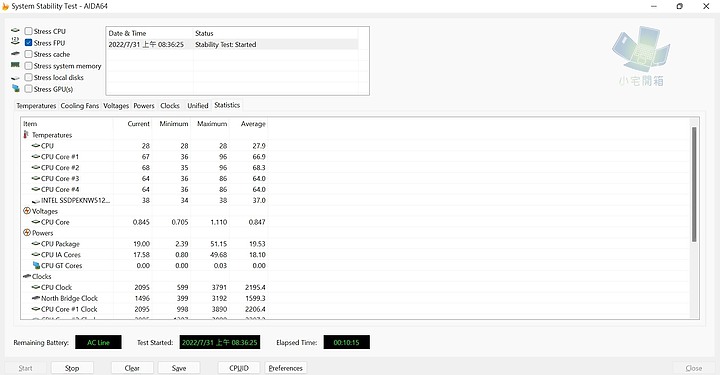The height and width of the screenshot is (375, 720).
Task: Click the disk icon beside Stress local disks
Action: [x=15, y=78]
